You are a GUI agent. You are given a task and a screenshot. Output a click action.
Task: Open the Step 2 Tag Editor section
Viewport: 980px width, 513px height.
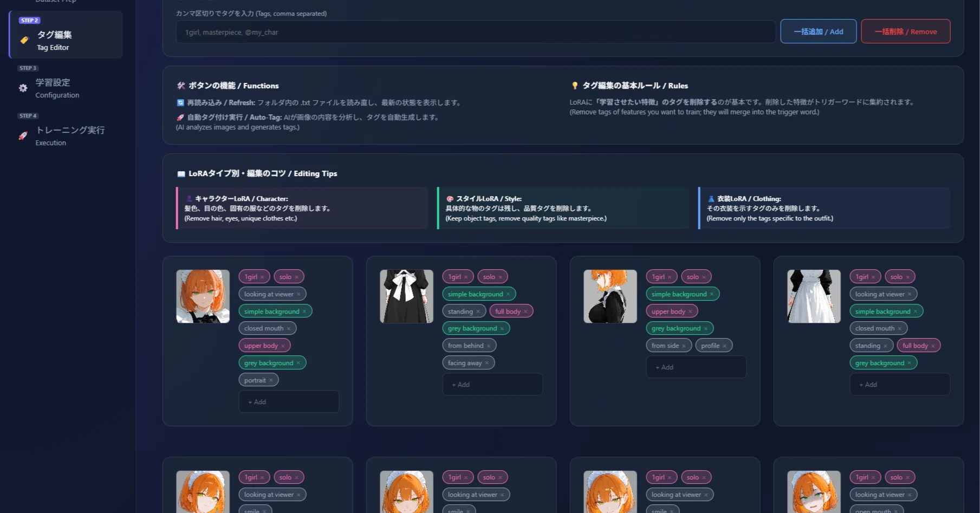pos(66,35)
